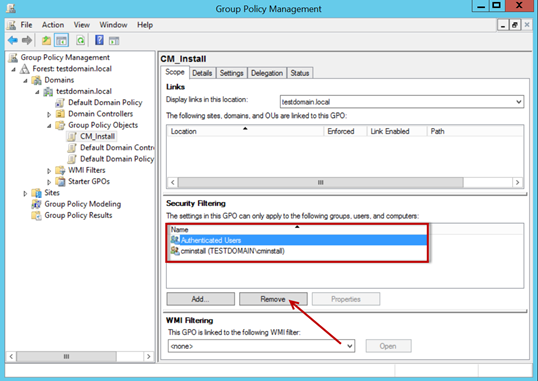The height and width of the screenshot is (381, 538).
Task: Click the CM_Install GPO scroll icon
Action: 72,137
